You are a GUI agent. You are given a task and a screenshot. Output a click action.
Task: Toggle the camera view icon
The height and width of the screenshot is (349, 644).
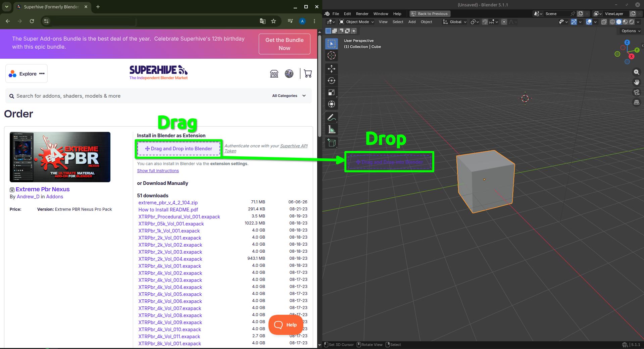coord(637,92)
